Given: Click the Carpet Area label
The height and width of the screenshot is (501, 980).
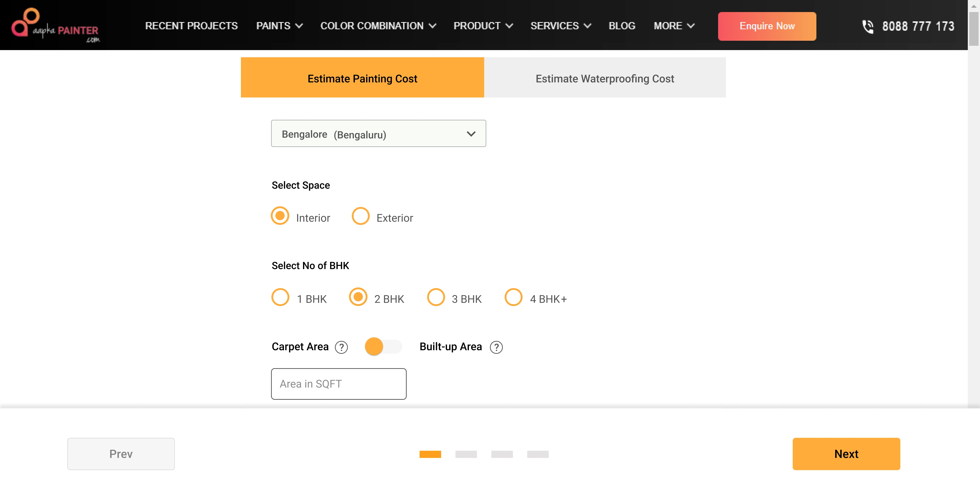Looking at the screenshot, I should coord(300,347).
